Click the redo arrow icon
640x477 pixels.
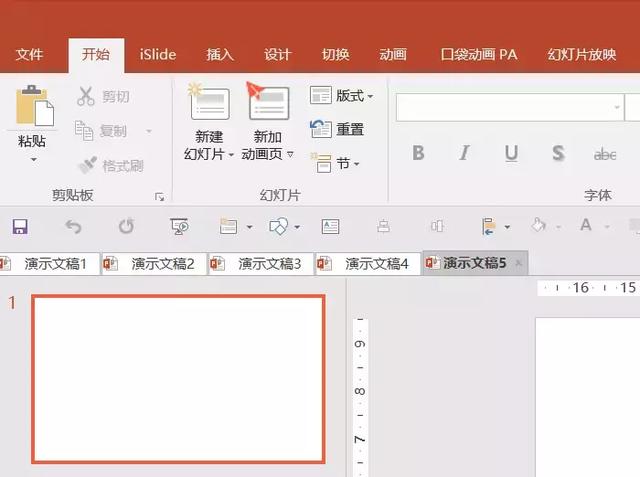pos(126,226)
